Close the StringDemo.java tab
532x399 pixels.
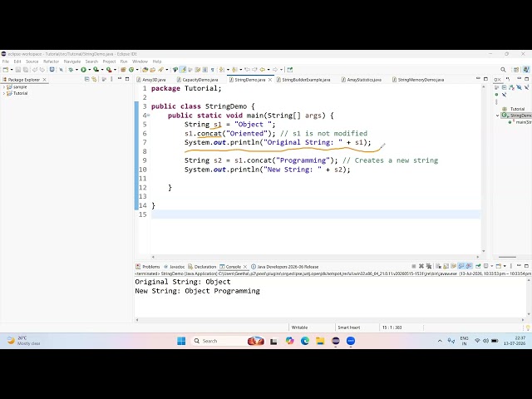[270, 80]
